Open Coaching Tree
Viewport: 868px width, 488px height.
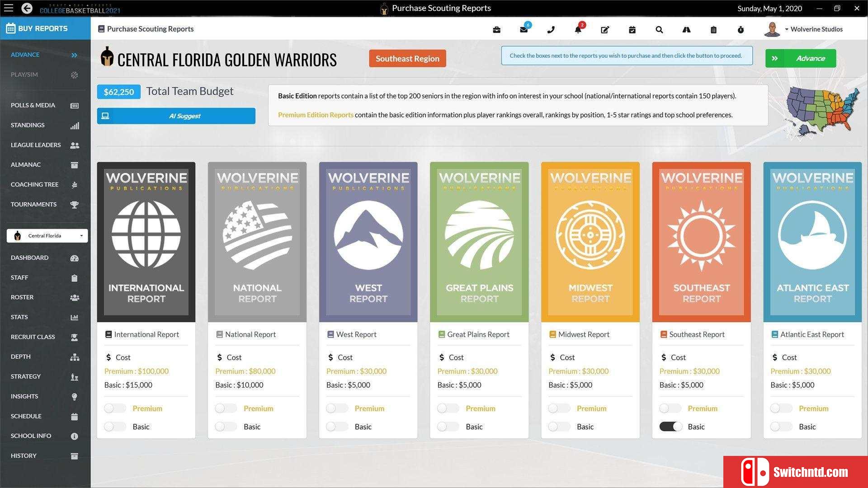click(45, 185)
